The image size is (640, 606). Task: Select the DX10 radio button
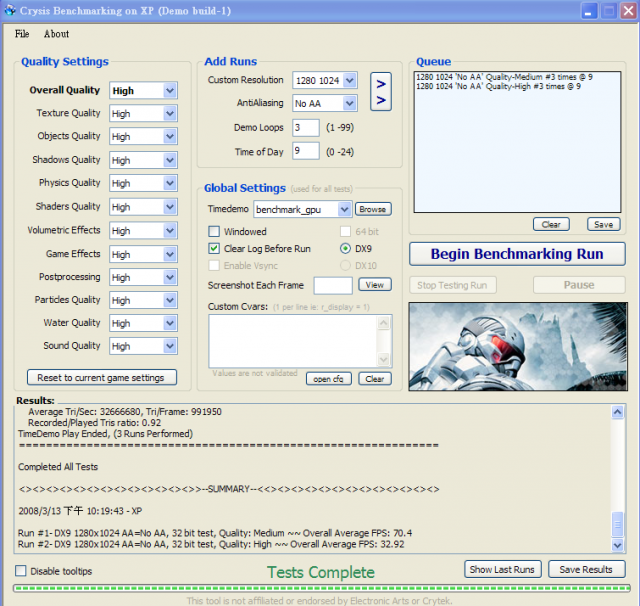point(345,266)
